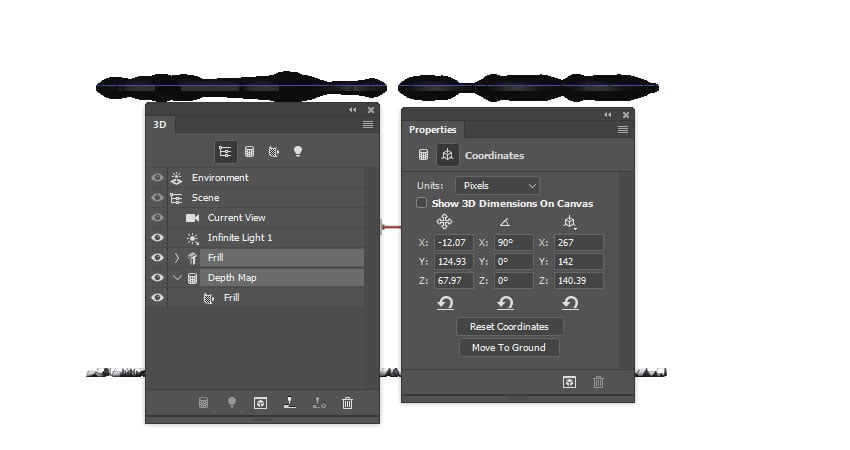Screen dimensions: 850x450
Task: Hide Infinite Light 1
Action: pyautogui.click(x=157, y=237)
